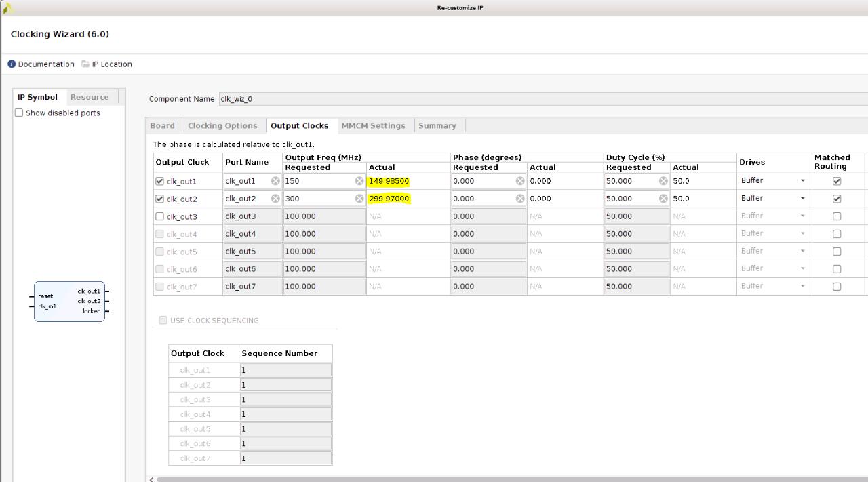
Task: Click the clk_out5 port name cell
Action: [x=252, y=252]
